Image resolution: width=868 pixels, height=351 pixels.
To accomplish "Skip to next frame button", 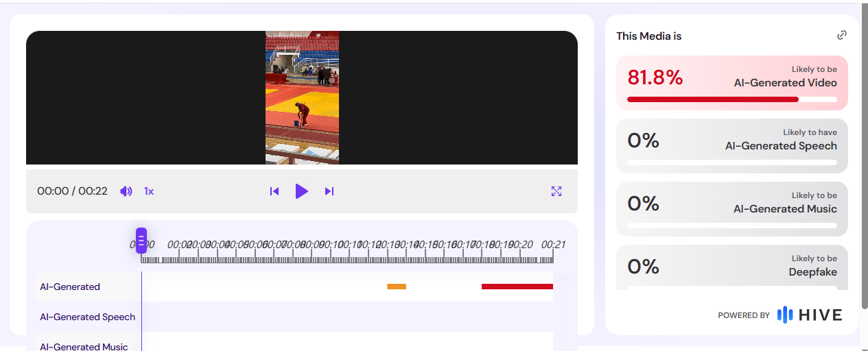I will 329,191.
